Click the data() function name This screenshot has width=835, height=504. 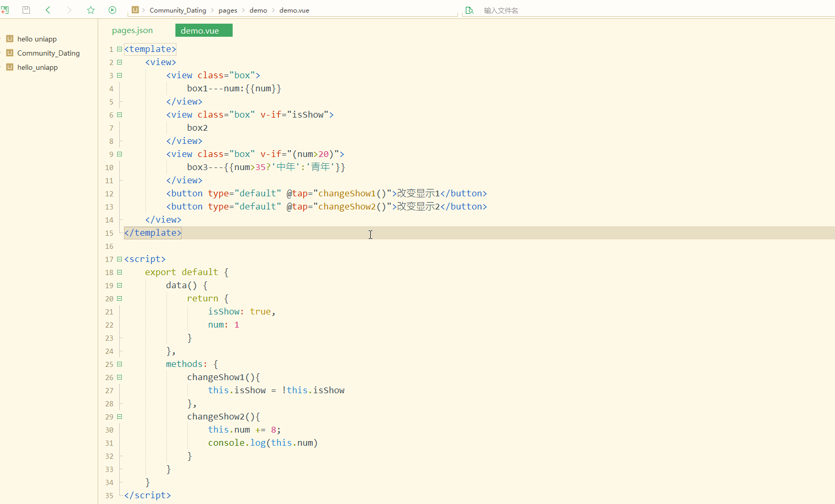pos(182,285)
